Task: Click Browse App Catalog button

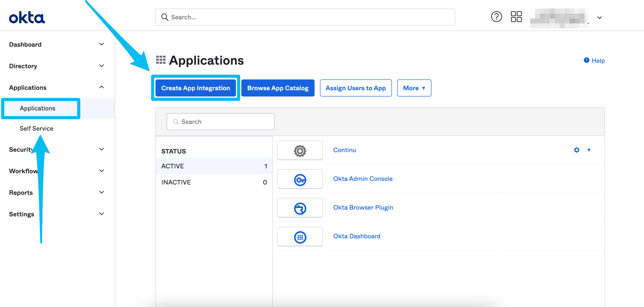Action: 278,88
